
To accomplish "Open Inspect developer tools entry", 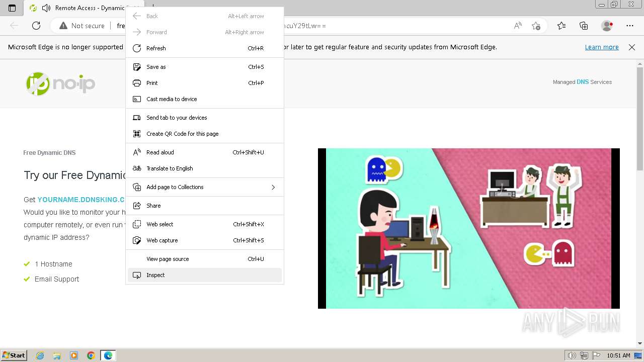I will [205, 275].
